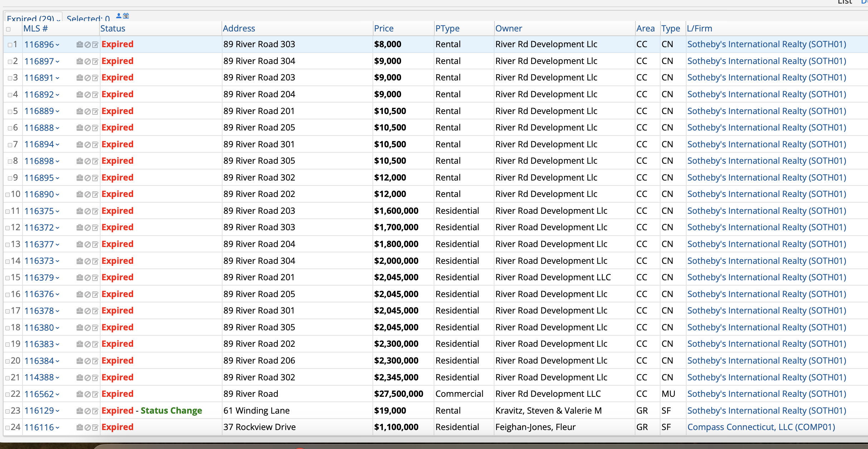Image resolution: width=868 pixels, height=449 pixels.
Task: Select checkbox for row 22
Action: coord(8,395)
